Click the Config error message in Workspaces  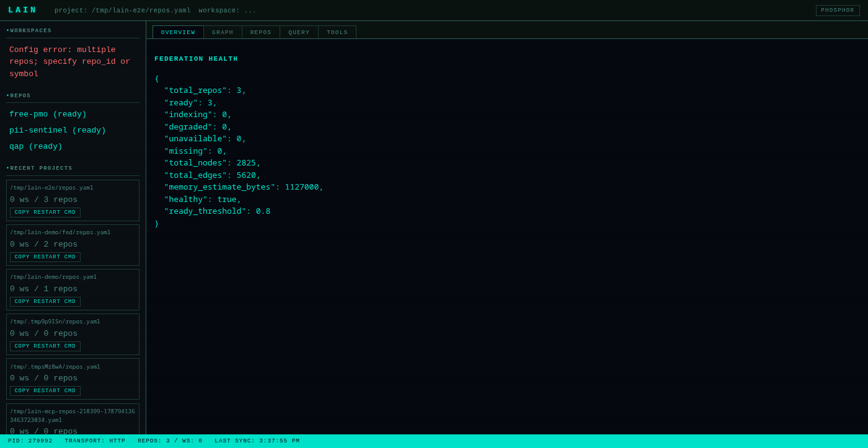(69, 61)
